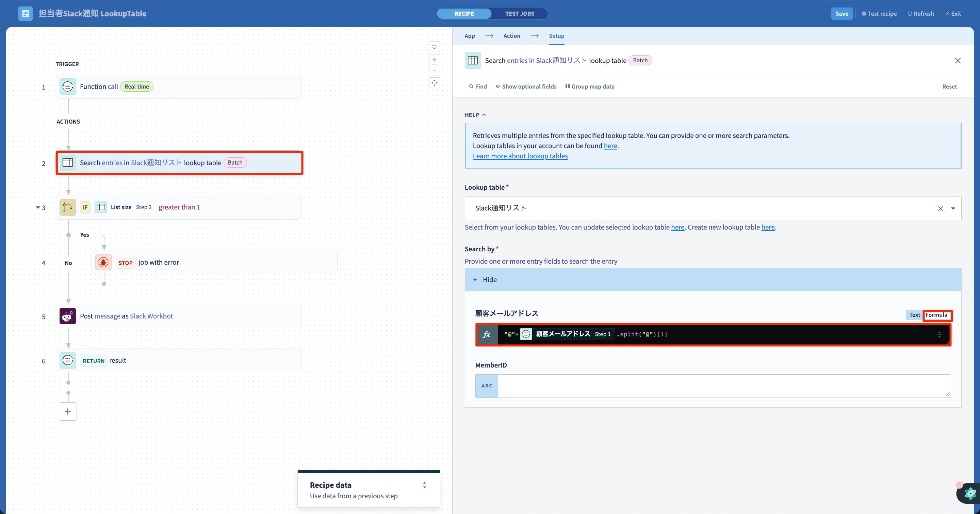980x514 pixels.
Task: Open the floating assistant atom icon
Action: 969,494
